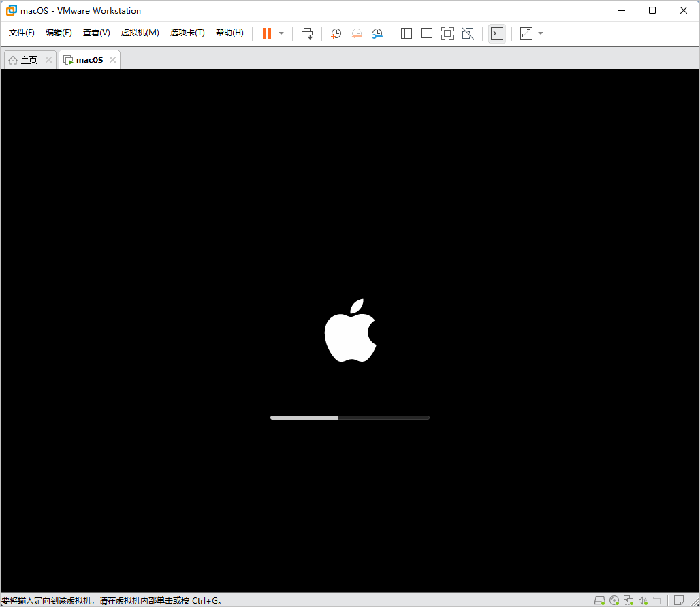Click the sound device status icon

[x=643, y=600]
